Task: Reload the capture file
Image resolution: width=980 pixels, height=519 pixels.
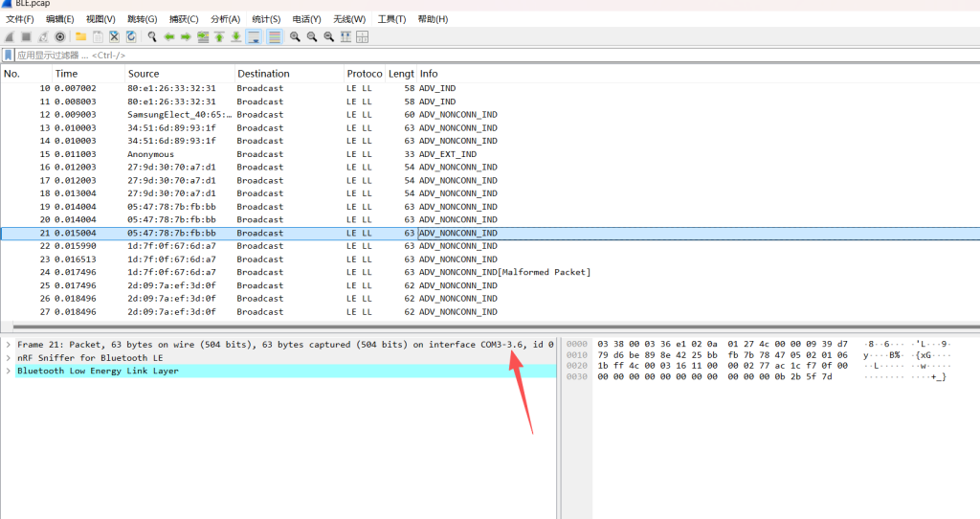Action: (131, 36)
